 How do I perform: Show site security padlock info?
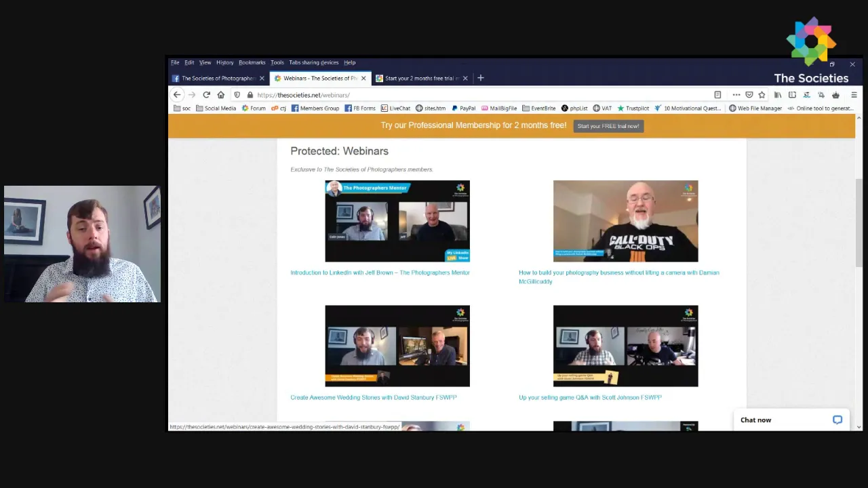250,95
